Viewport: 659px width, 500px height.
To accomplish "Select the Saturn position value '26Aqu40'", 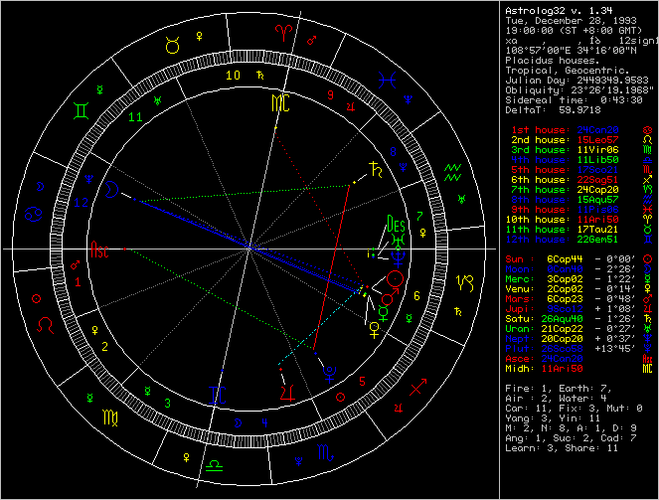I will [561, 319].
